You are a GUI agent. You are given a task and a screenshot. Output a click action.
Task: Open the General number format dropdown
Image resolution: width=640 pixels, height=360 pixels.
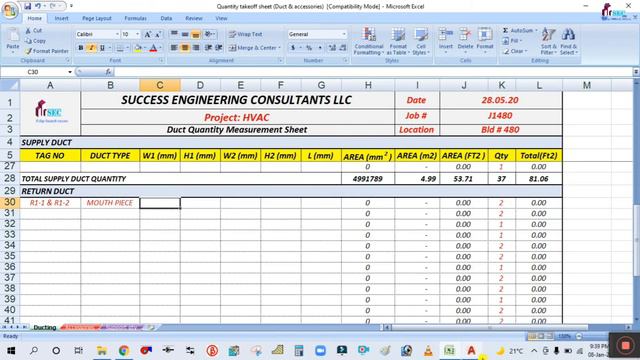[x=344, y=34]
